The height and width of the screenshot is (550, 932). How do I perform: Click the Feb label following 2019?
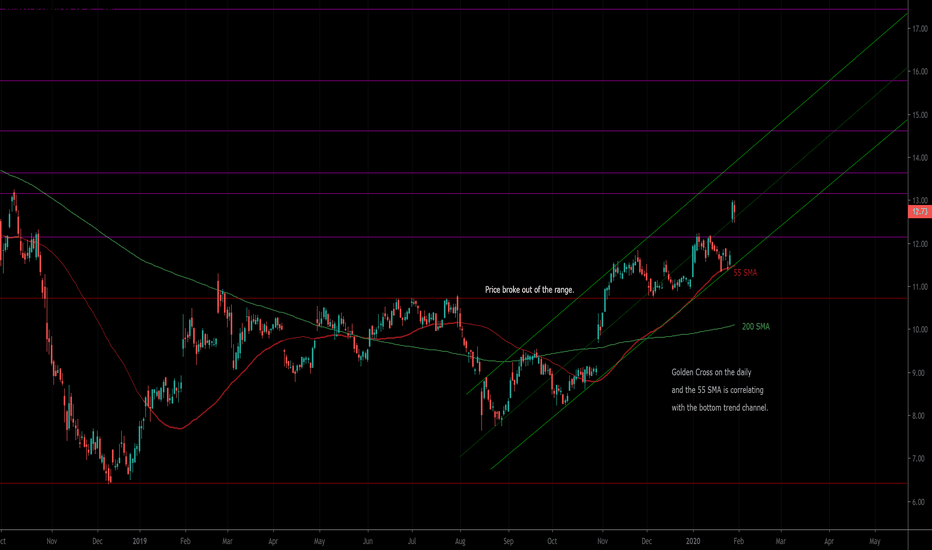click(185, 541)
